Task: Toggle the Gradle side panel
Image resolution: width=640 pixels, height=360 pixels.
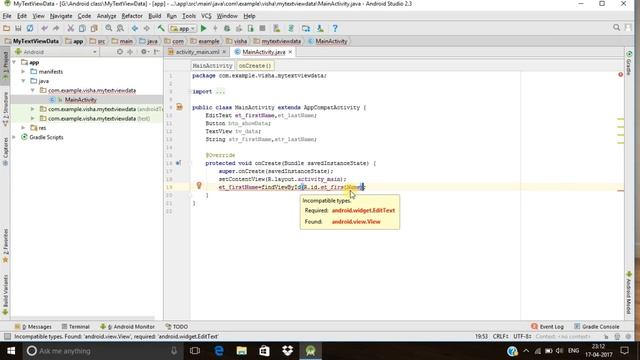Action: click(x=629, y=64)
